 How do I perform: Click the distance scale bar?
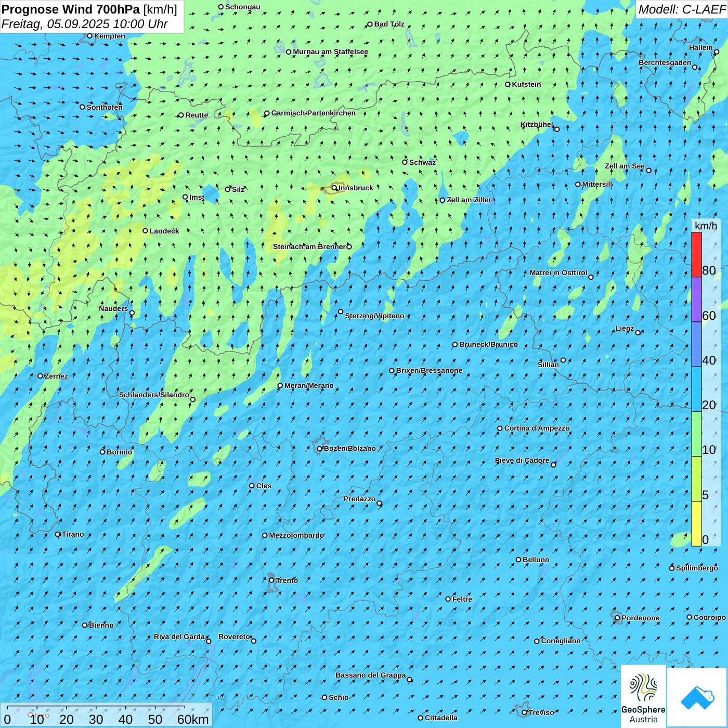96,707
